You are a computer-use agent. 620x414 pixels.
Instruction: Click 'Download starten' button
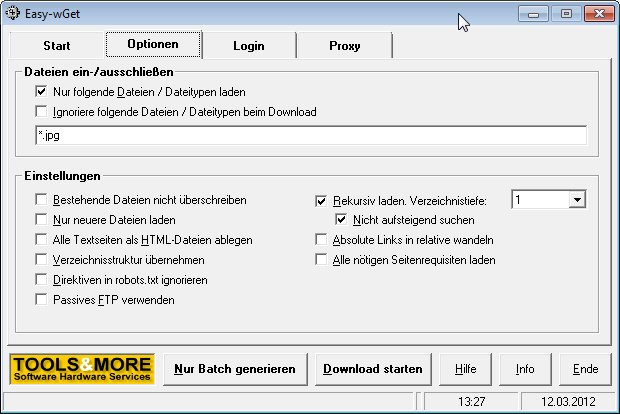point(373,369)
